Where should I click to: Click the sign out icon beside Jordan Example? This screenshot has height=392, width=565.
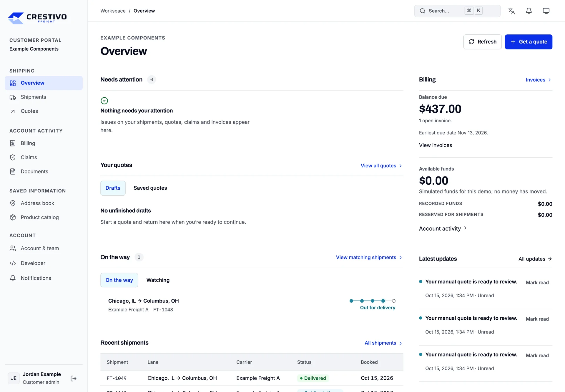tap(74, 378)
